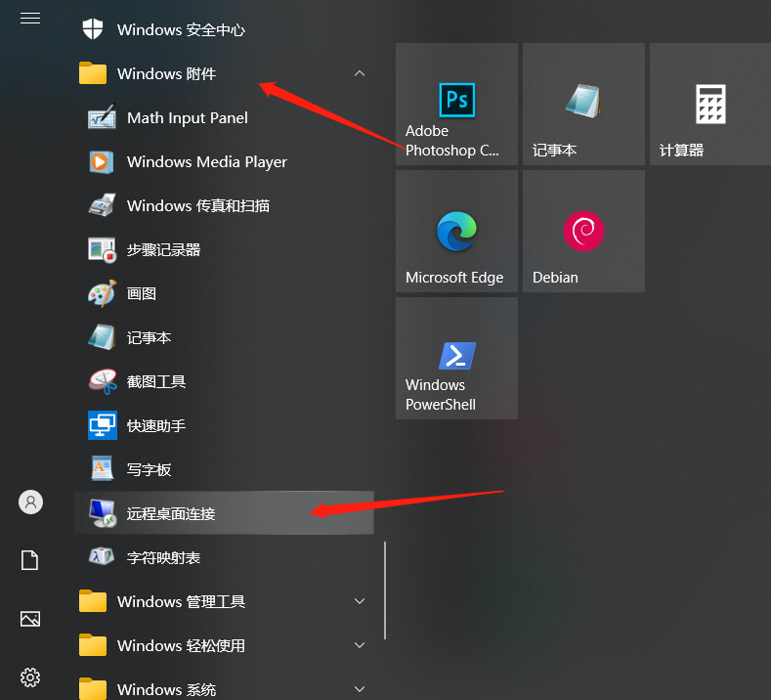Open Documents icon in left rail
Image resolution: width=771 pixels, height=700 pixels.
point(30,560)
